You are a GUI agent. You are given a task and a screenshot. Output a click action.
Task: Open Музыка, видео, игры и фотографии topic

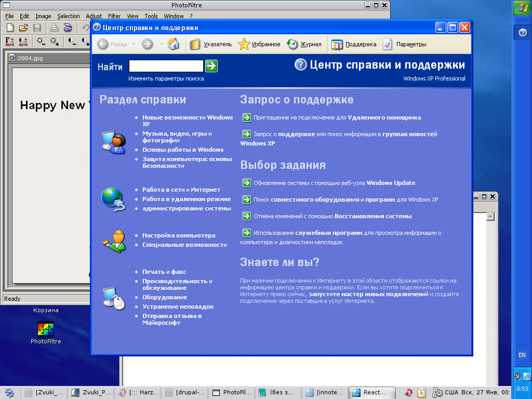pyautogui.click(x=177, y=137)
